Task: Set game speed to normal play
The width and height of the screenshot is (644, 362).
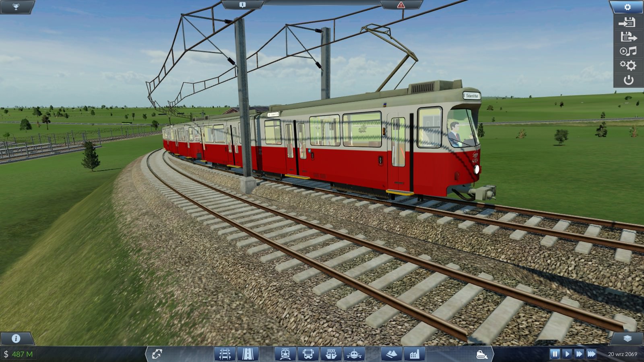Action: 567,354
